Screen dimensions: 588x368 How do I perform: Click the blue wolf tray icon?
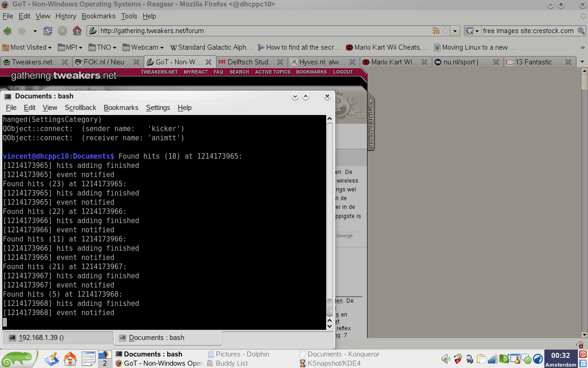click(537, 359)
